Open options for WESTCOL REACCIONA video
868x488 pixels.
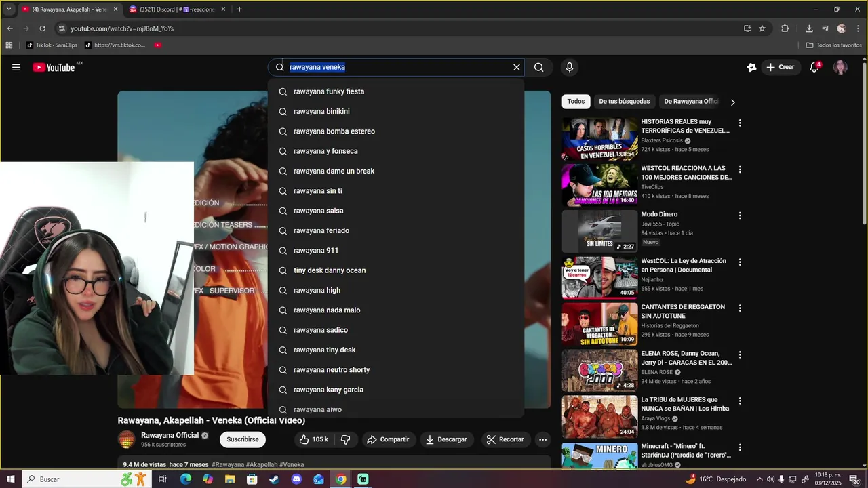(740, 169)
